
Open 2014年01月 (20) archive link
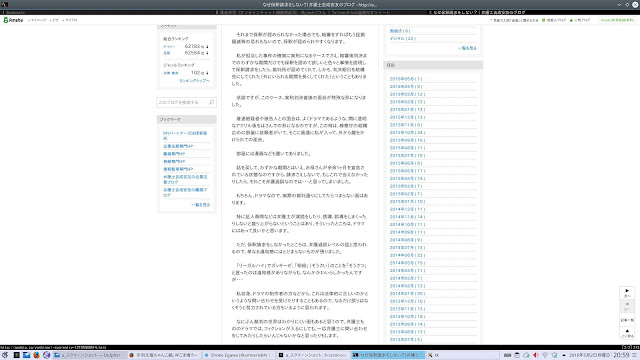click(407, 293)
